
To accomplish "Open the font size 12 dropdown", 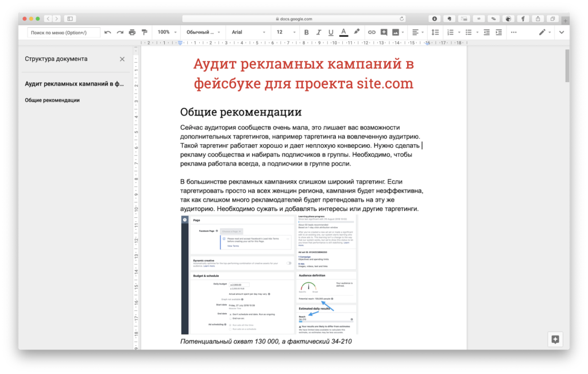I will pyautogui.click(x=285, y=32).
